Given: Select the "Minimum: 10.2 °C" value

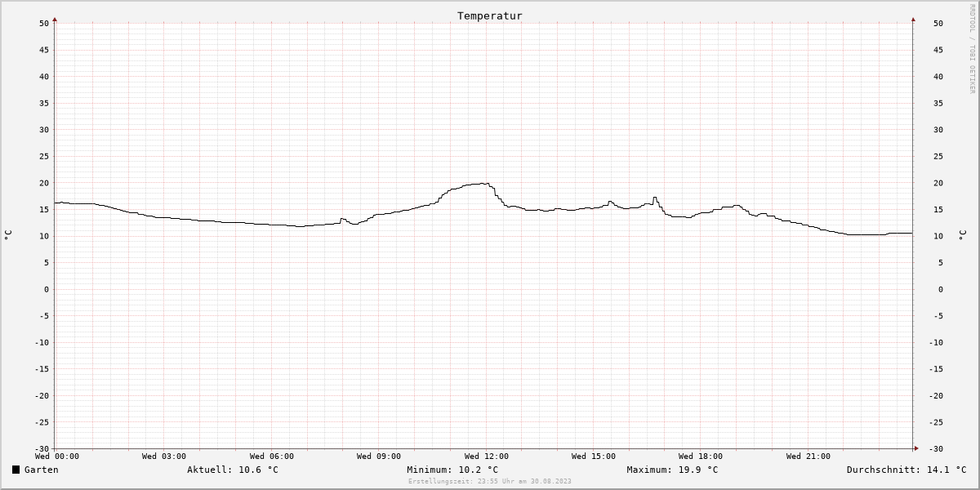Looking at the screenshot, I should click(x=452, y=470).
